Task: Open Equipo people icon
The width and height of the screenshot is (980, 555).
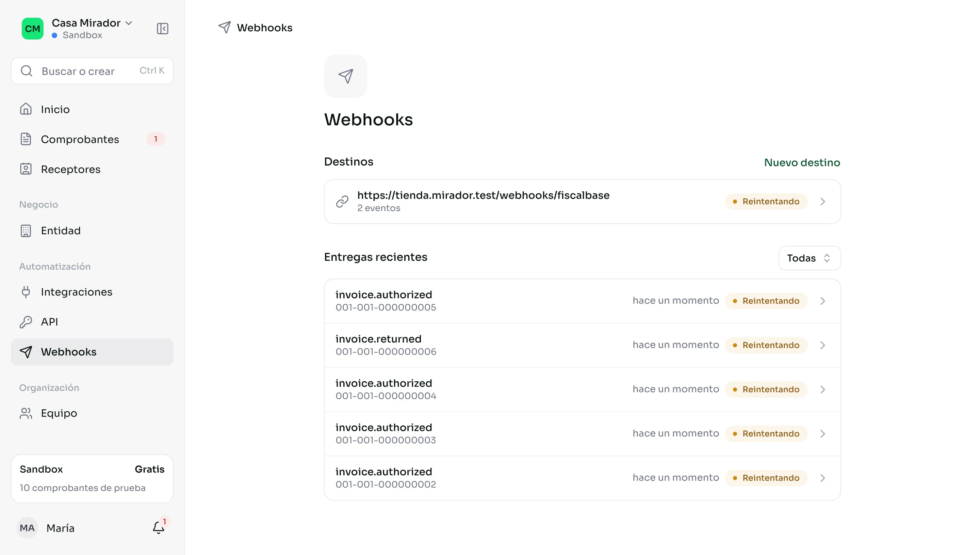Action: click(26, 413)
